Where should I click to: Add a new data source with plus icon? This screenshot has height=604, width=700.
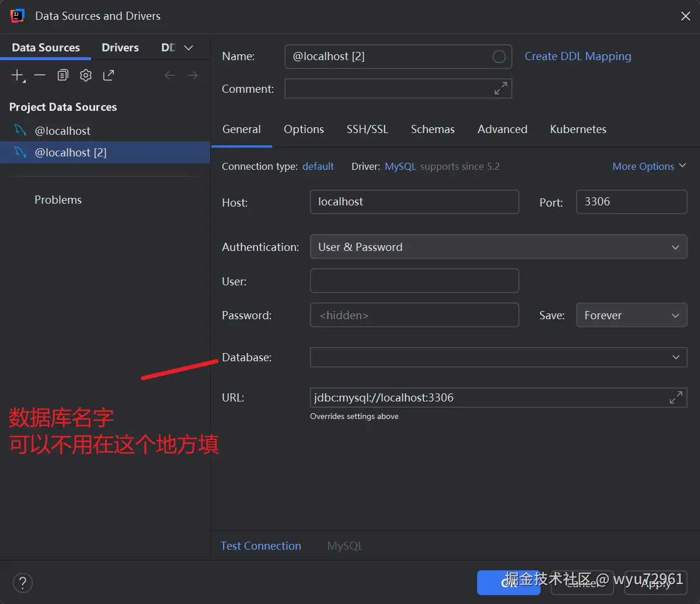[18, 75]
